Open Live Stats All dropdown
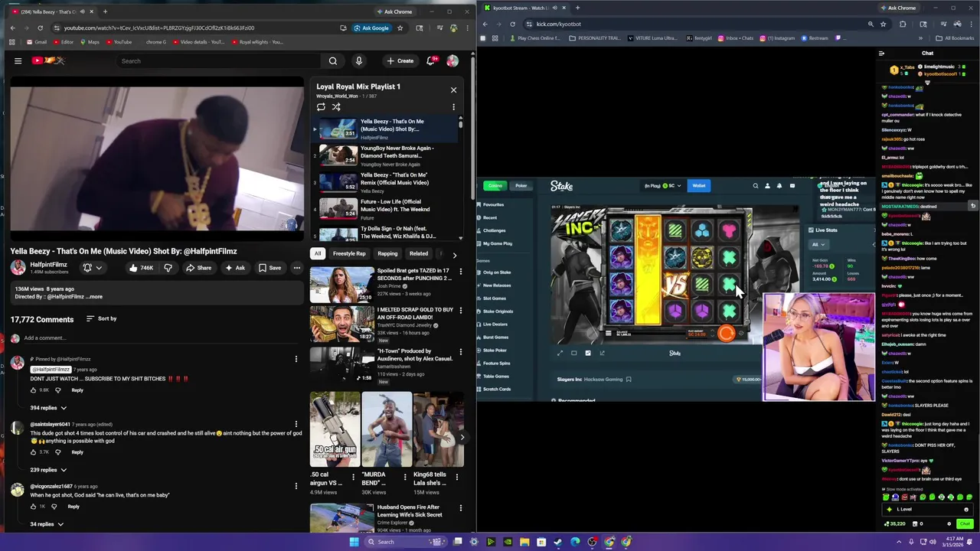 818,245
